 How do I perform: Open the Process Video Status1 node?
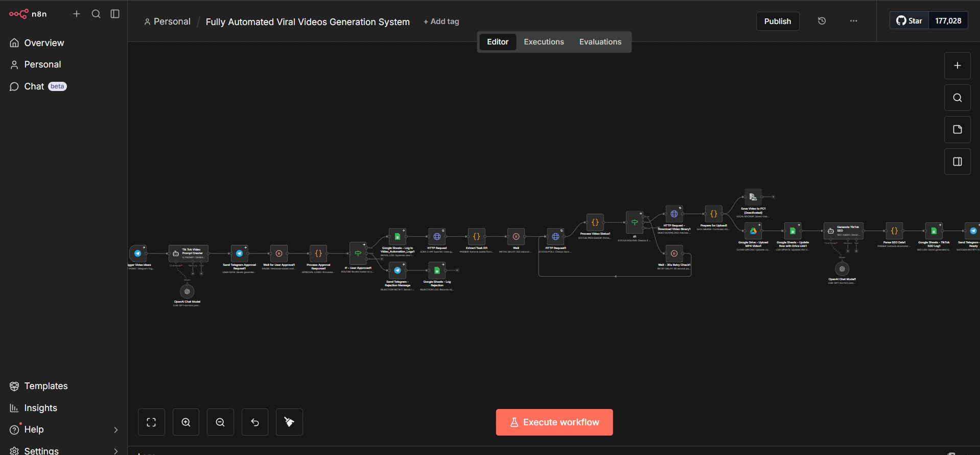click(595, 222)
